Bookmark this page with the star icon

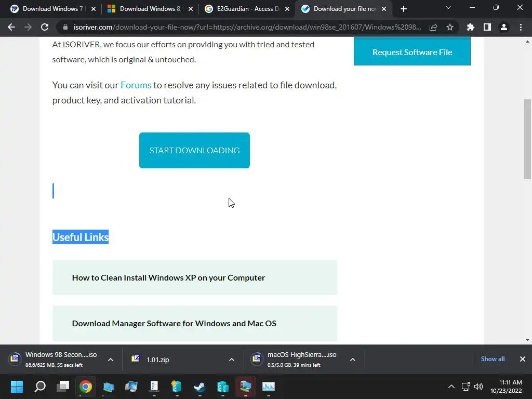(450, 27)
